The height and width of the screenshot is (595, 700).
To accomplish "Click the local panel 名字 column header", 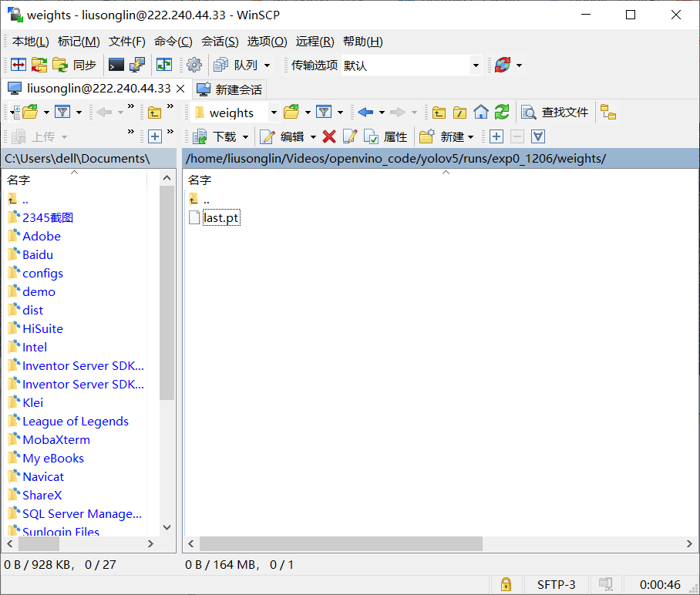I will click(x=75, y=180).
